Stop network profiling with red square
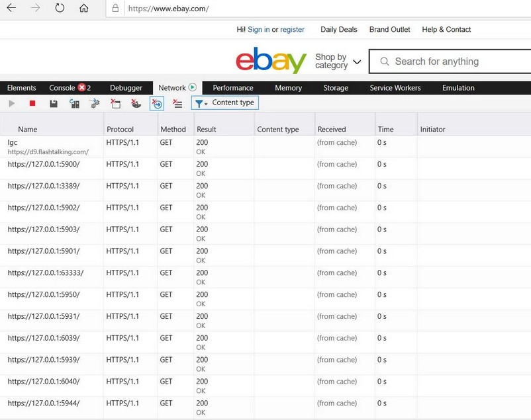531x420 pixels. (32, 103)
